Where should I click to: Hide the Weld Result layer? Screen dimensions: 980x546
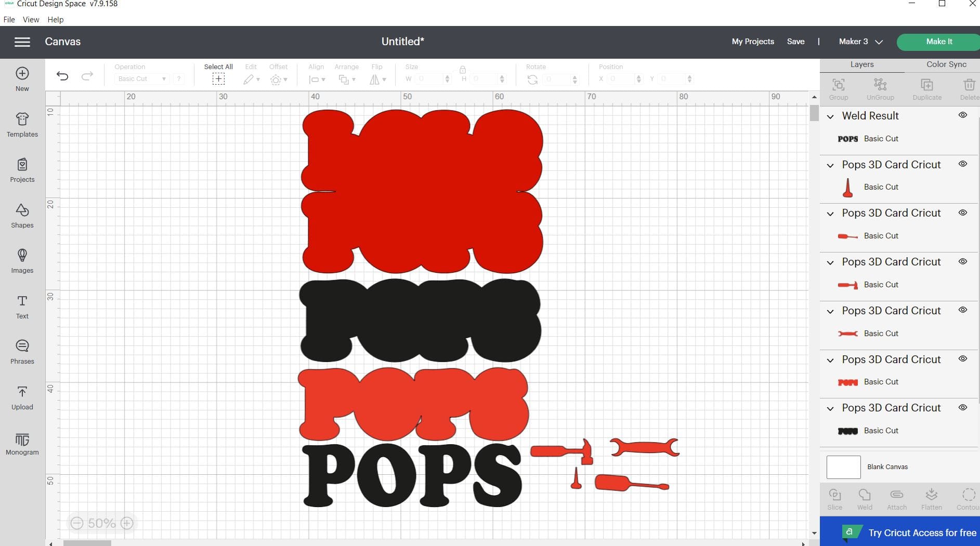[963, 115]
